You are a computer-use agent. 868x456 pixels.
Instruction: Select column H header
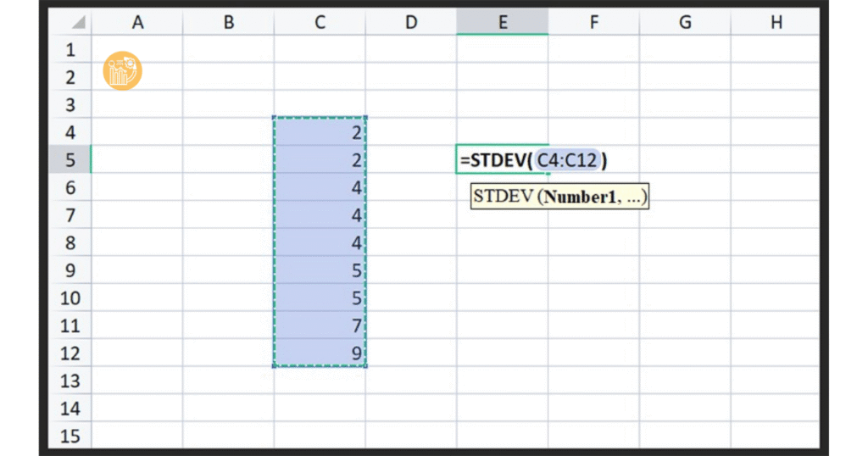(x=776, y=23)
